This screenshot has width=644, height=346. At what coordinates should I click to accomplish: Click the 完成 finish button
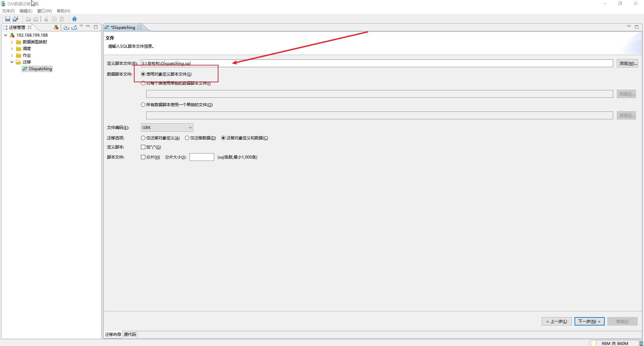(x=623, y=321)
